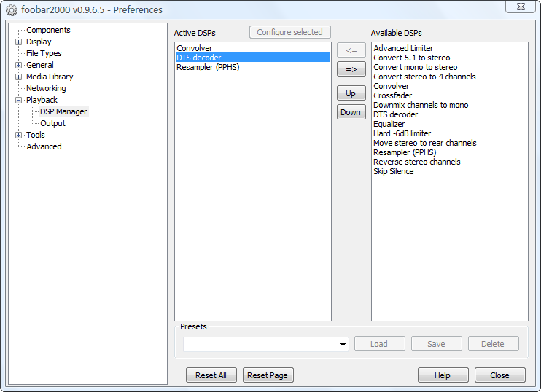Open Help for preferences
The height and width of the screenshot is (392, 541).
coord(443,375)
